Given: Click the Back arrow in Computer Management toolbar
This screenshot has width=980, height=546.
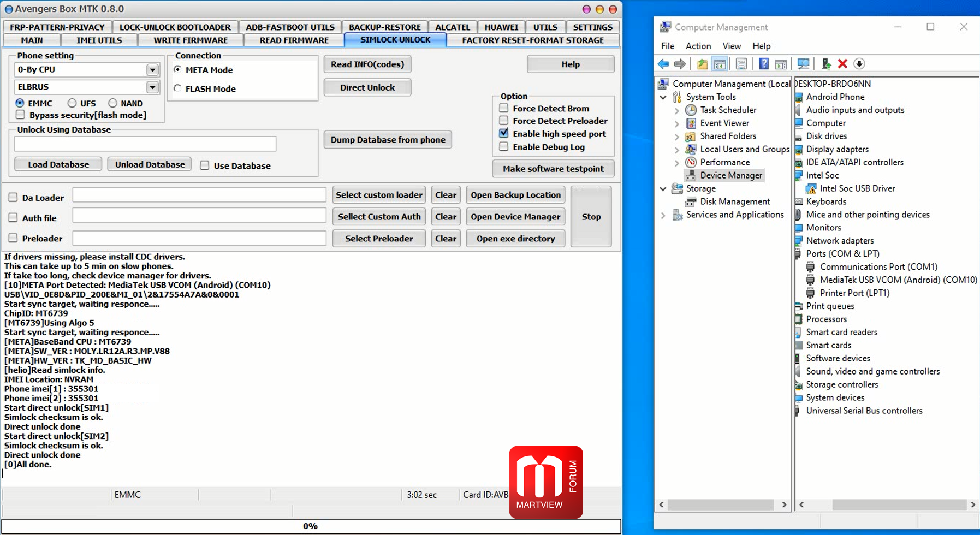Looking at the screenshot, I should tap(663, 64).
